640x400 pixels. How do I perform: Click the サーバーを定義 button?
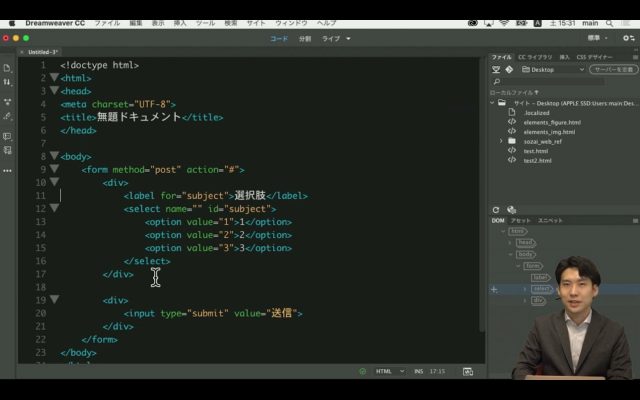[613, 70]
